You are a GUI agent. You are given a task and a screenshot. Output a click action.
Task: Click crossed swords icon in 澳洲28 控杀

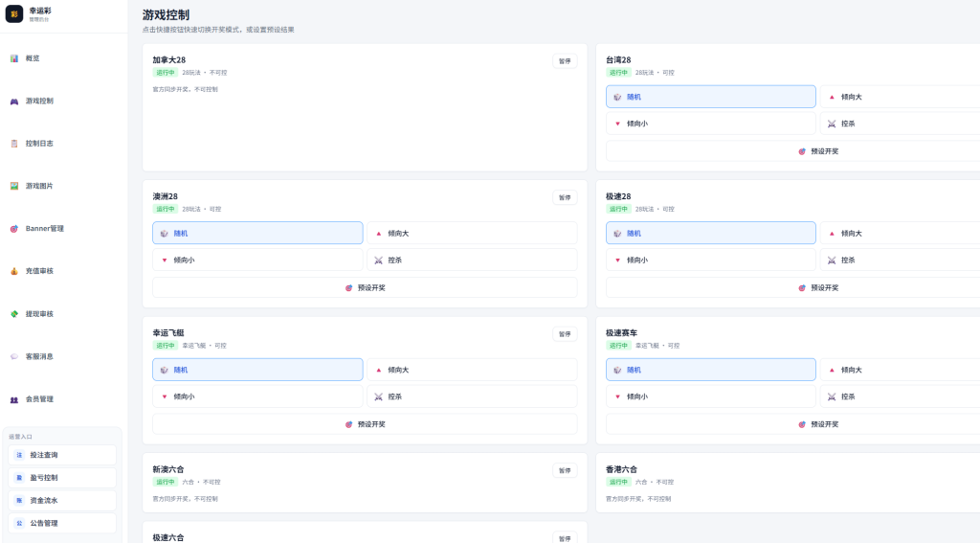(x=378, y=260)
